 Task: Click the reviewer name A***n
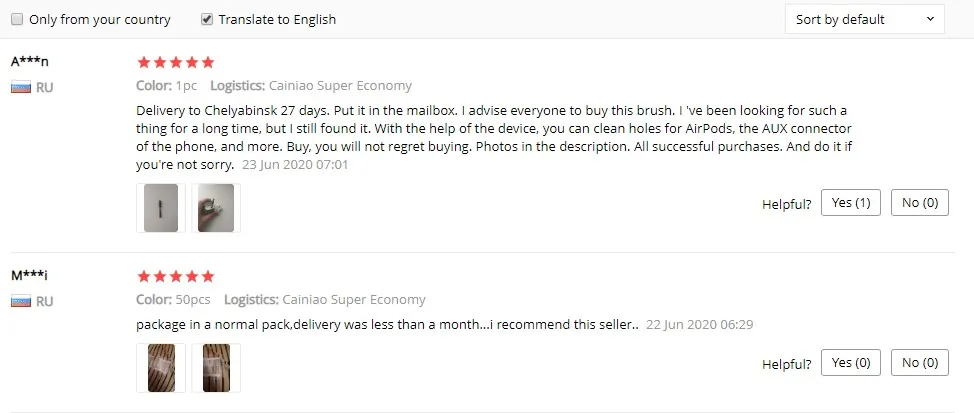click(x=30, y=61)
